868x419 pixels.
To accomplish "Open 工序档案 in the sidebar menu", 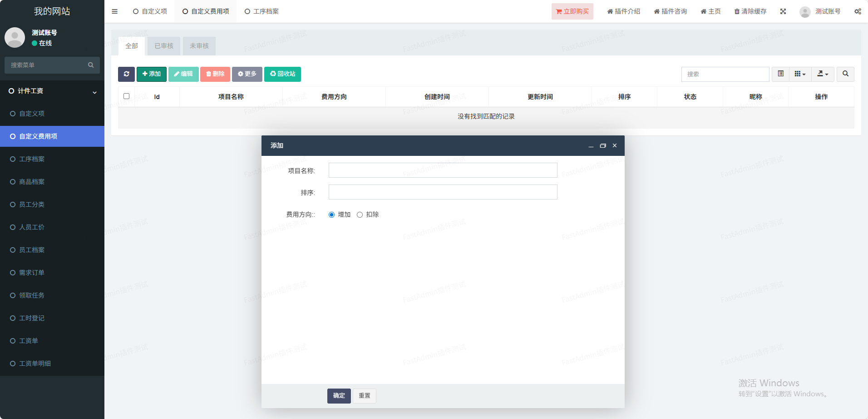I will (x=32, y=159).
